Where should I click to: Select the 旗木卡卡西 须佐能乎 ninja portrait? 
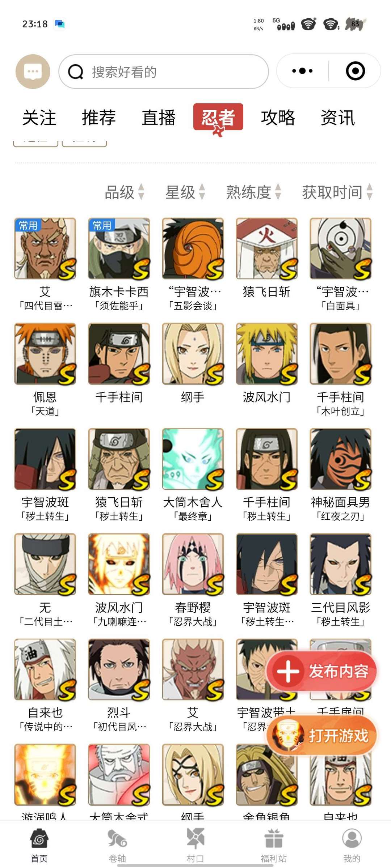[119, 248]
